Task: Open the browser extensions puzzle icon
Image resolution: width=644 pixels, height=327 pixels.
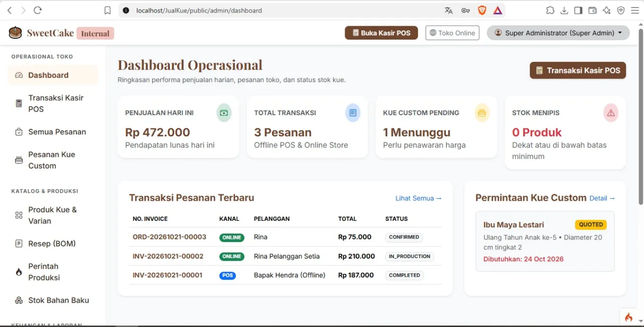Action: click(x=550, y=10)
